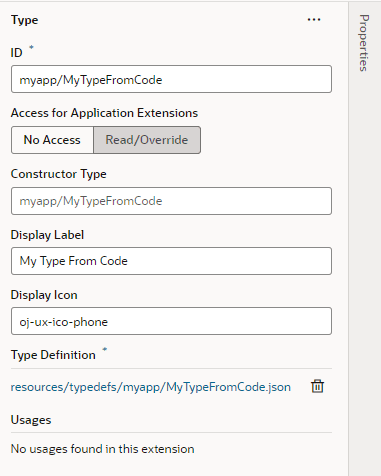This screenshot has width=381, height=476.
Task: Open resources/typedefs/myapp/MyTypeFromCode.json link
Action: pos(151,387)
